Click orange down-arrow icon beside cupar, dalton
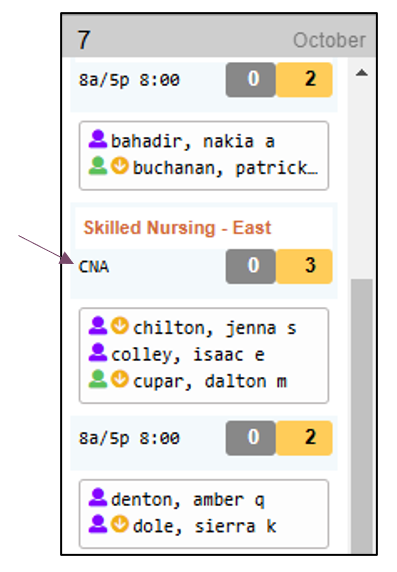This screenshot has height=572, width=397. point(120,379)
